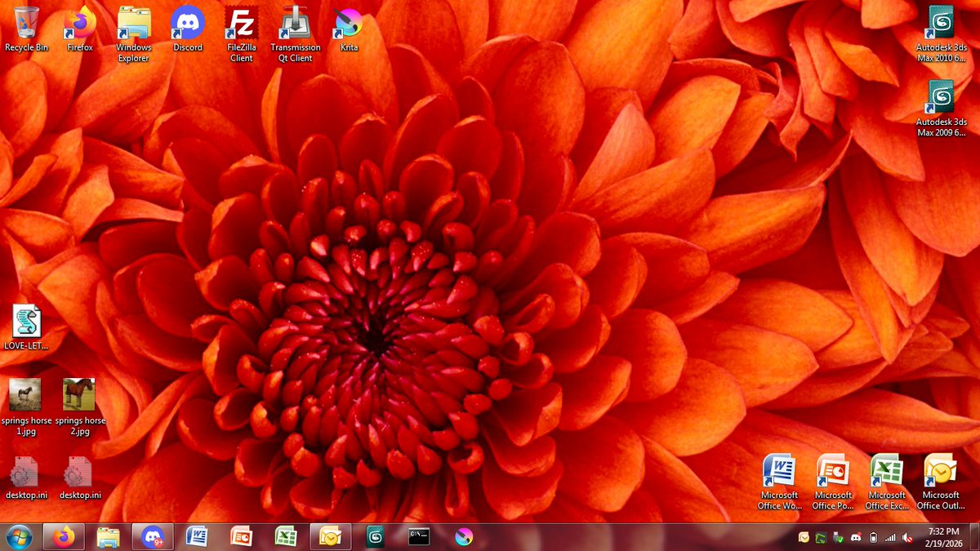Click the Outlook icon in system tray
This screenshot has width=980, height=551.
coord(804,538)
